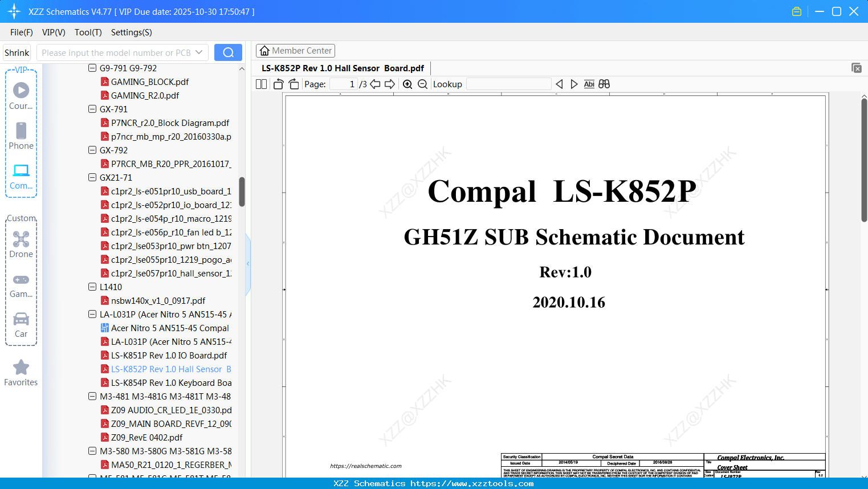Collapse the GX21-71 folder
Viewport: 868px width, 489px height.
coord(92,177)
